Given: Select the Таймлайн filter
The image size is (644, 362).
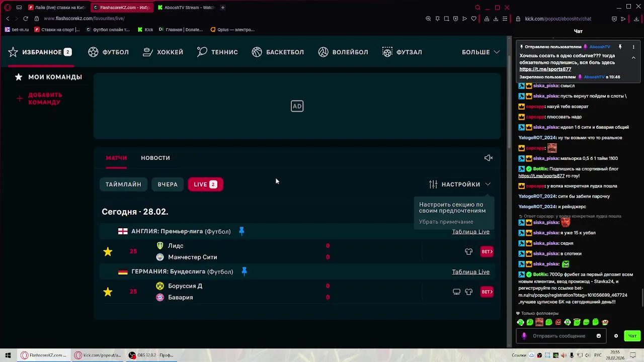Looking at the screenshot, I should tap(123, 185).
